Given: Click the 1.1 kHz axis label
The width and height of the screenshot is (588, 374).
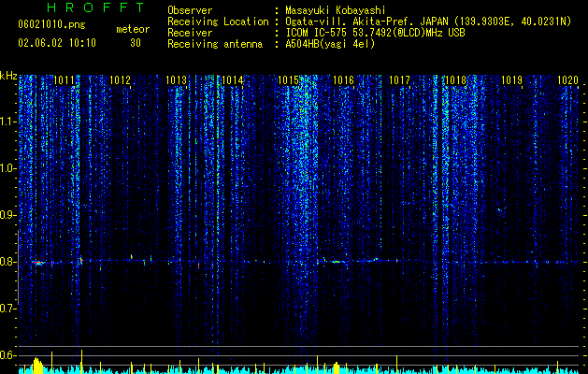Looking at the screenshot, I should coord(7,122).
